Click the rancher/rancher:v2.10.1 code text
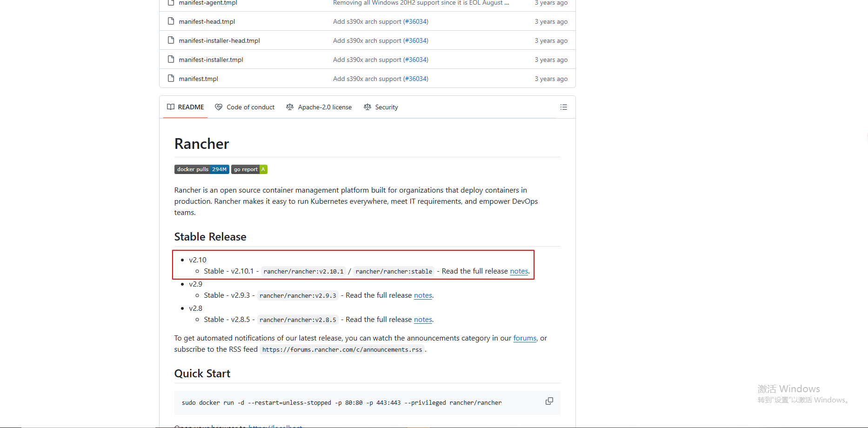 point(303,271)
